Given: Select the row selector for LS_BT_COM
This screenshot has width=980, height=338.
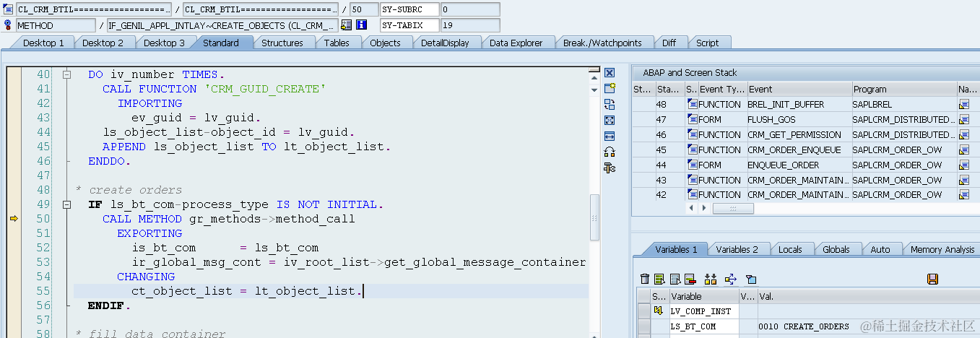Looking at the screenshot, I should tap(643, 326).
